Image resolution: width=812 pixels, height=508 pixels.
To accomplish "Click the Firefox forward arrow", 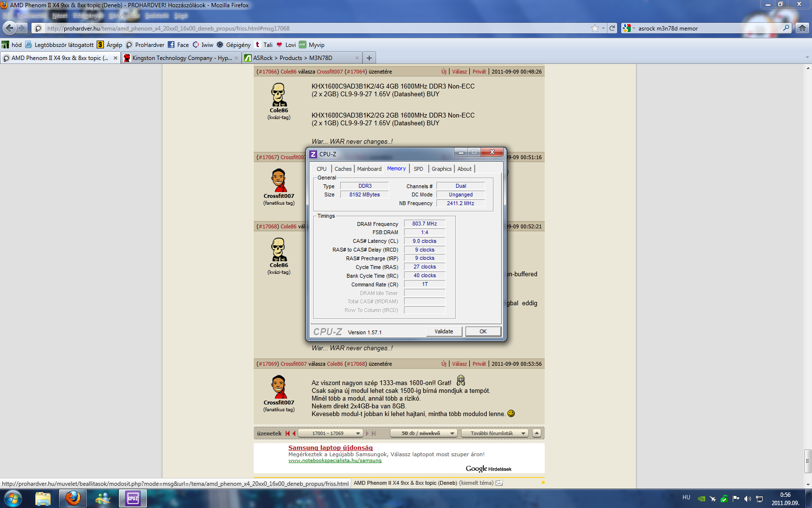I will click(22, 28).
